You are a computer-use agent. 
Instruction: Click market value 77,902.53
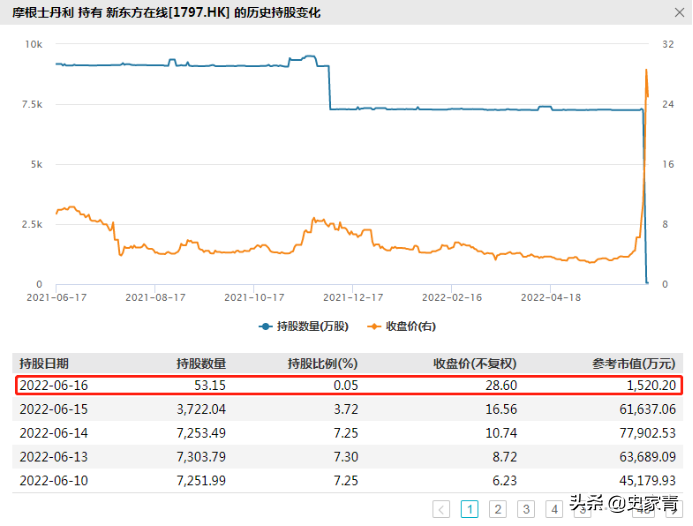coord(647,433)
